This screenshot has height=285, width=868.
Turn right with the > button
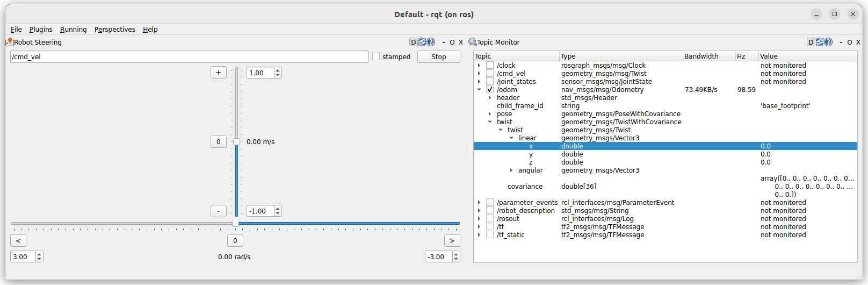point(452,241)
